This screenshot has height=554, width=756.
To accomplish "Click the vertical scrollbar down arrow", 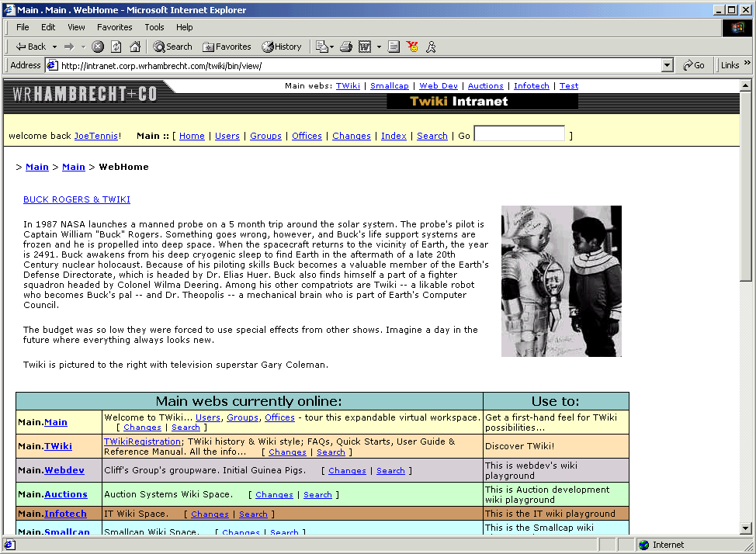I will tap(746, 528).
